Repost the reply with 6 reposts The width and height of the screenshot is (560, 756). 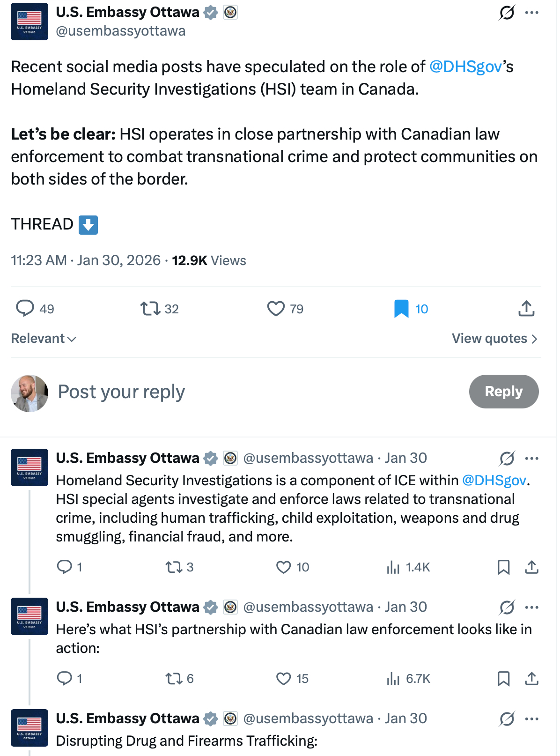(174, 679)
